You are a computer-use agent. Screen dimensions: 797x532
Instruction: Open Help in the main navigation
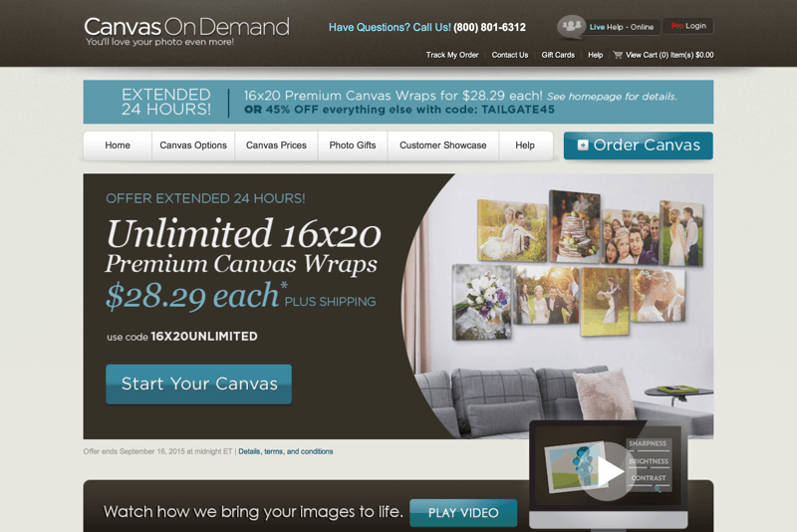(x=525, y=145)
